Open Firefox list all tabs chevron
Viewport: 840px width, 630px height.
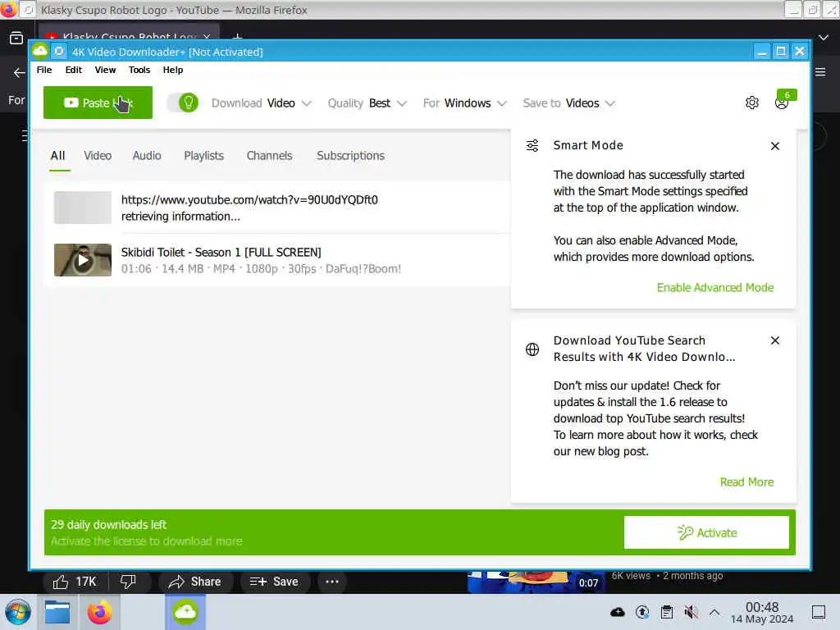[x=824, y=38]
